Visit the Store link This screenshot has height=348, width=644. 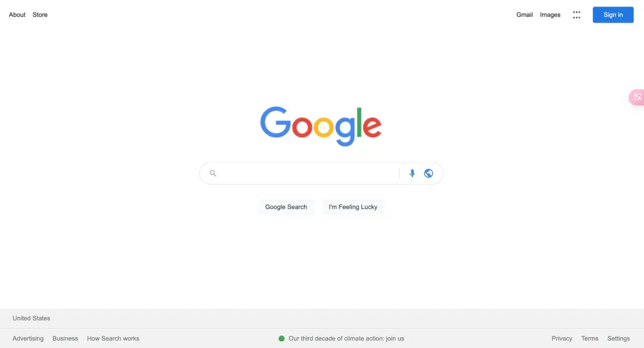pyautogui.click(x=40, y=15)
